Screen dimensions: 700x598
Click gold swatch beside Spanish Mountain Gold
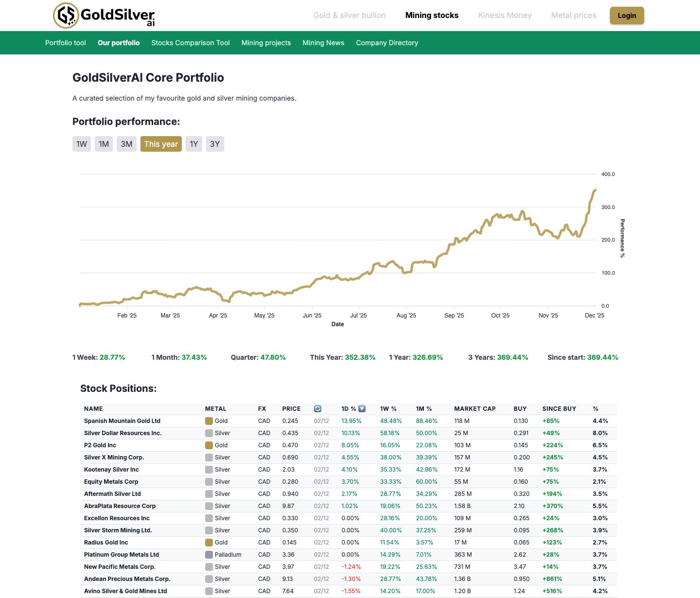(209, 421)
